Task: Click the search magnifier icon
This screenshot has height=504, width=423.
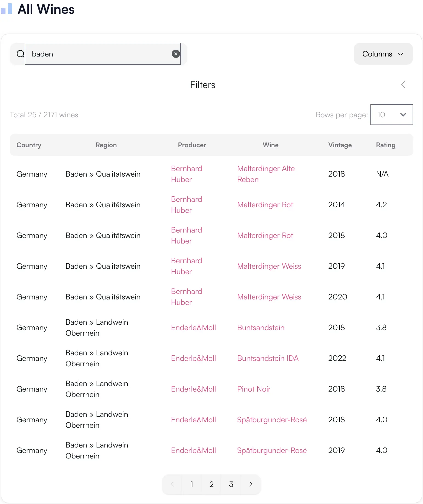Action: click(20, 54)
